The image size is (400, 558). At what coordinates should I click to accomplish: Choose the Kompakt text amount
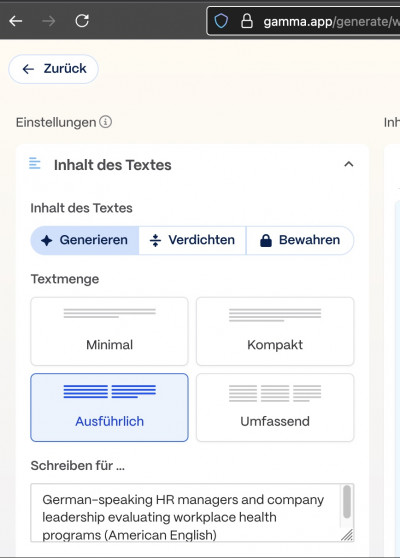[275, 331]
